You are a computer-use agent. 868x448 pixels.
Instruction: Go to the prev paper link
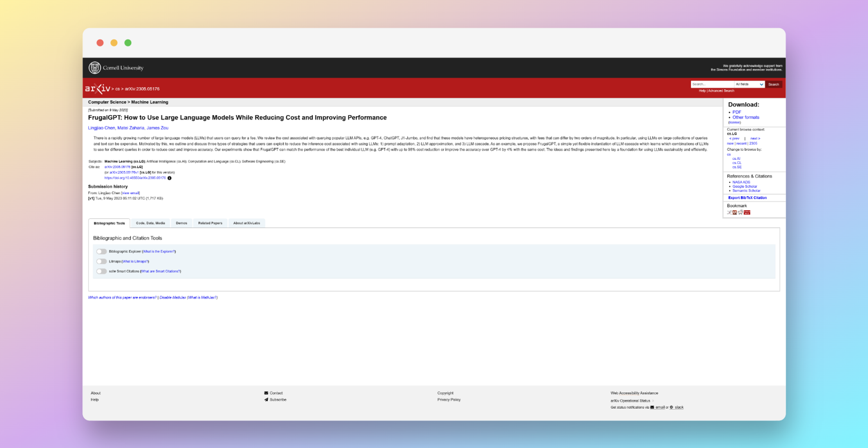pyautogui.click(x=734, y=138)
